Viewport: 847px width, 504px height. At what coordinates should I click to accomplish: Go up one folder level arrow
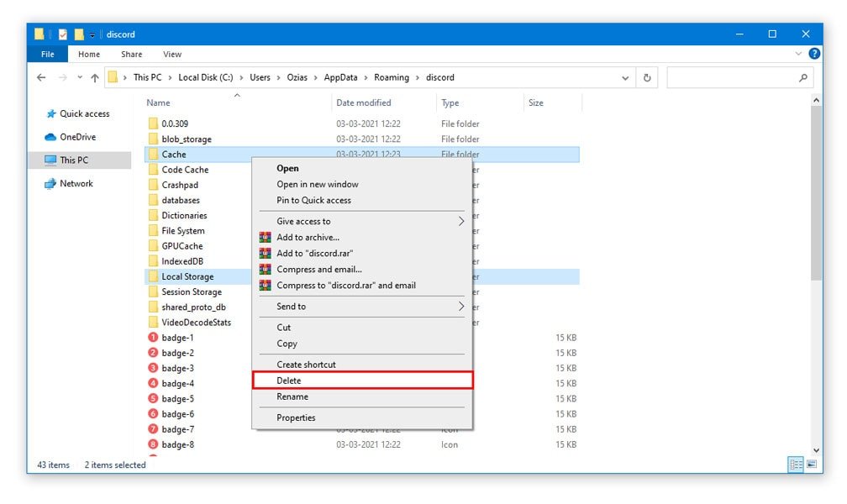pyautogui.click(x=95, y=78)
